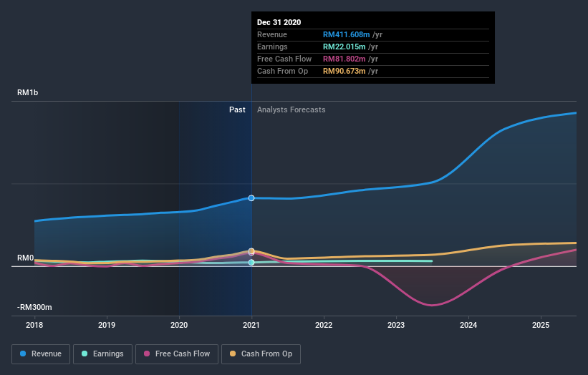Click the Revenue row label in tooltip

click(272, 34)
